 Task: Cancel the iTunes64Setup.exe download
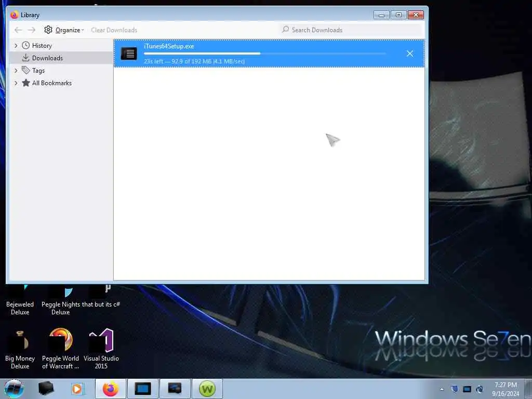pyautogui.click(x=410, y=54)
